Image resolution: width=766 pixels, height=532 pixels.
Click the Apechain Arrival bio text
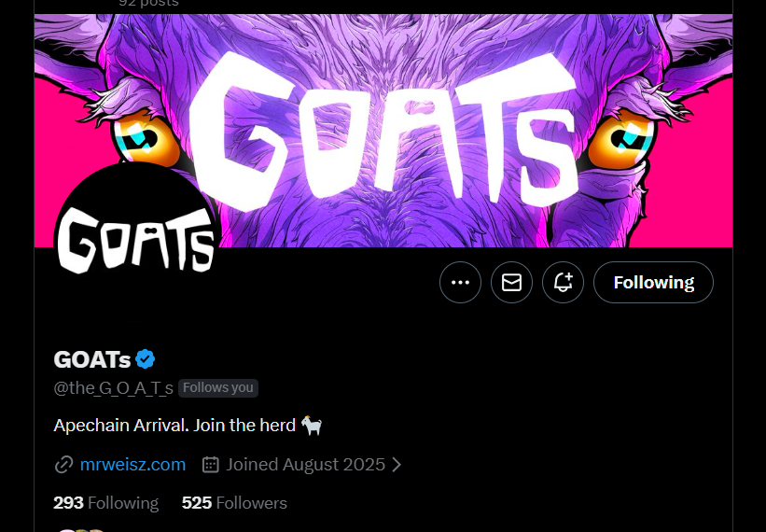click(x=174, y=426)
